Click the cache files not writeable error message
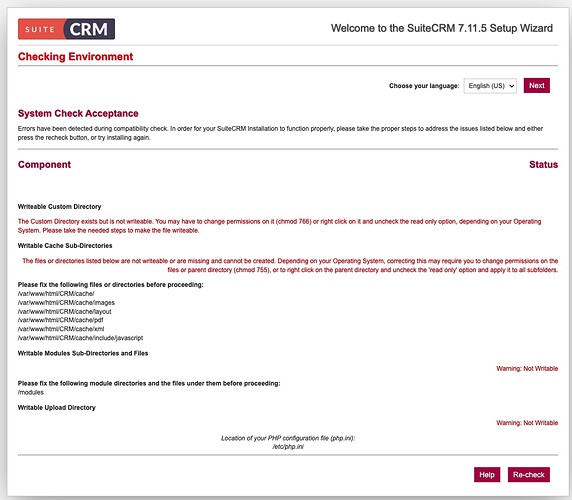 point(290,265)
